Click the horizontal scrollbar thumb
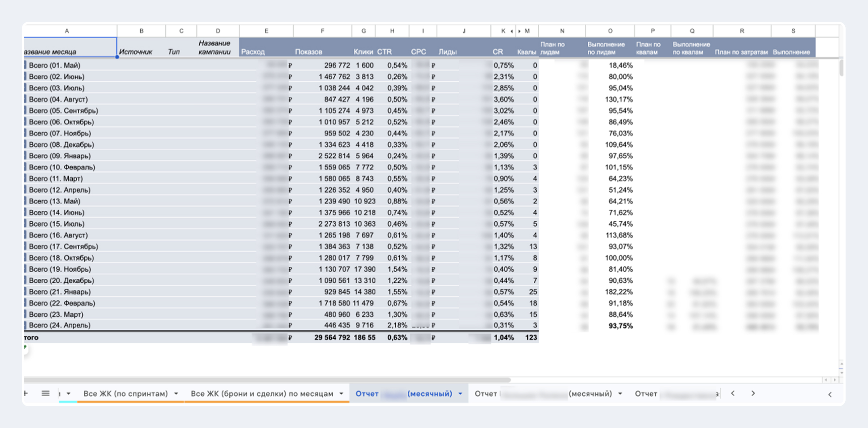 pos(267,380)
